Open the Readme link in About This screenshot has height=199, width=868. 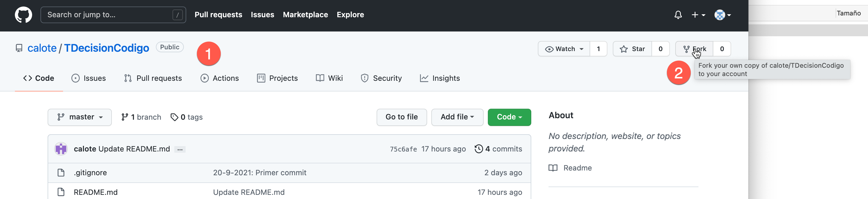[577, 168]
